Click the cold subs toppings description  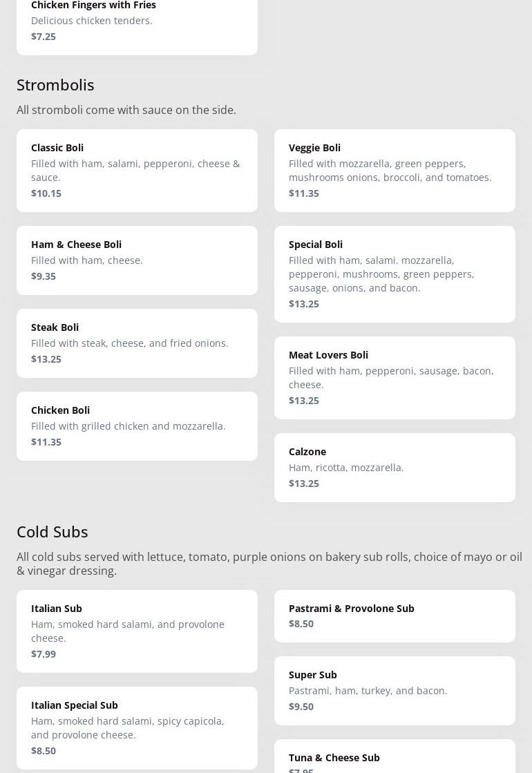coord(269,564)
